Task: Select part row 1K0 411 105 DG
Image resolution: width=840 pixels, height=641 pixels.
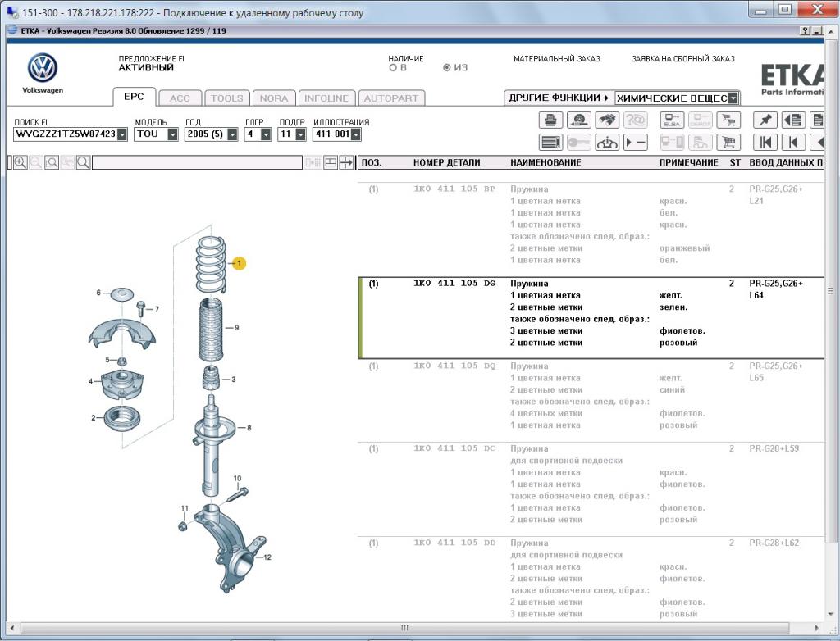Action: pos(591,318)
